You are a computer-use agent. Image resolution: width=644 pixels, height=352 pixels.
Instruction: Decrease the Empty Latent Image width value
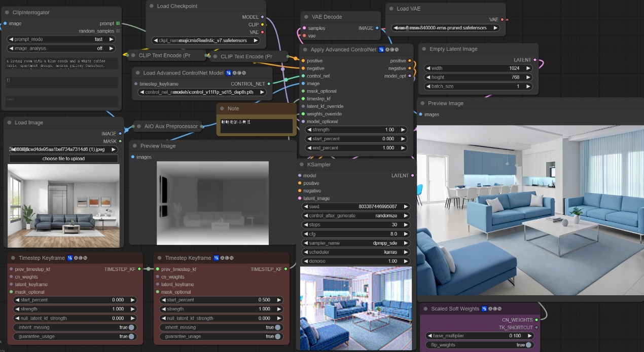click(x=428, y=68)
